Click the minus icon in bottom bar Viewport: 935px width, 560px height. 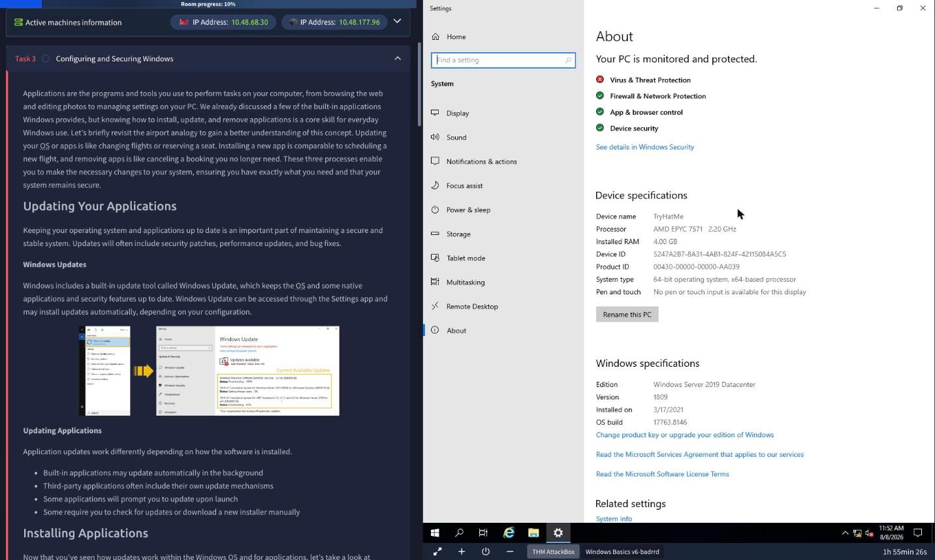point(510,552)
